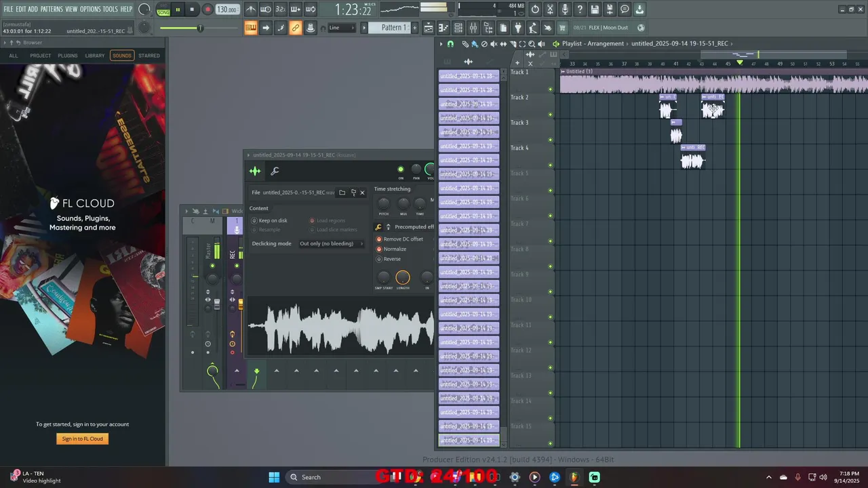The height and width of the screenshot is (488, 868).
Task: Open the FILE menu
Action: (x=8, y=9)
